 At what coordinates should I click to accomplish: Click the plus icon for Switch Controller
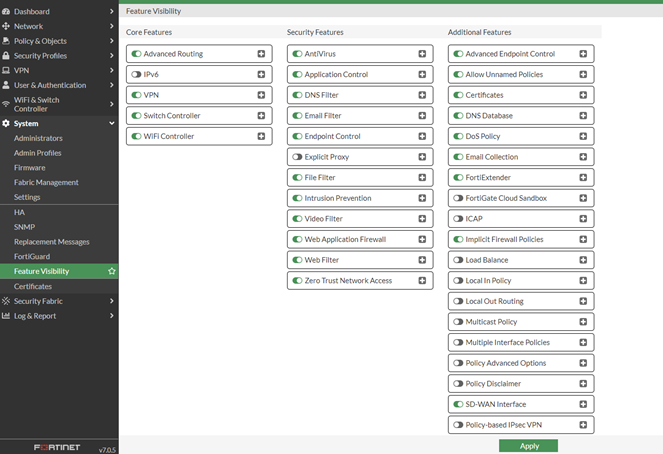click(x=261, y=115)
